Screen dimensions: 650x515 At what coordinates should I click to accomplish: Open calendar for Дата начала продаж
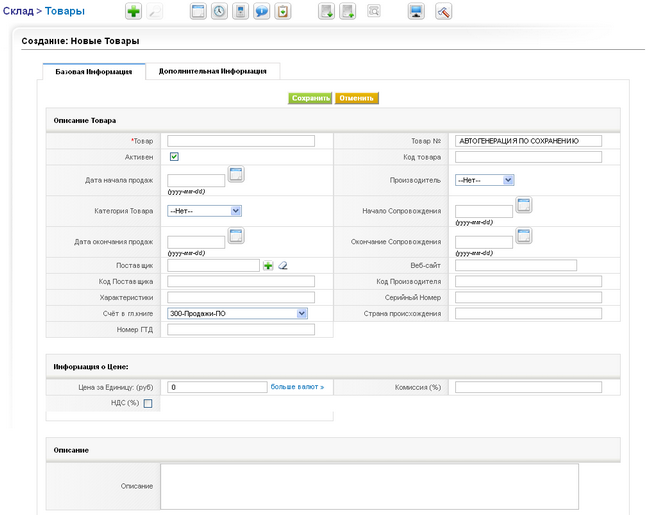coord(236,174)
